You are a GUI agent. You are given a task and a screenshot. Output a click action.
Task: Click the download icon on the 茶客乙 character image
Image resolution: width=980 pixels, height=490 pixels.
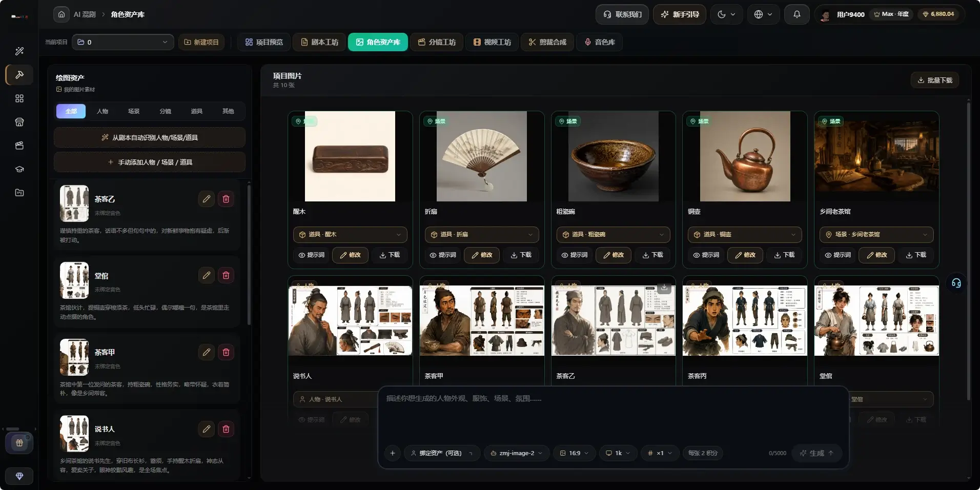click(x=664, y=288)
